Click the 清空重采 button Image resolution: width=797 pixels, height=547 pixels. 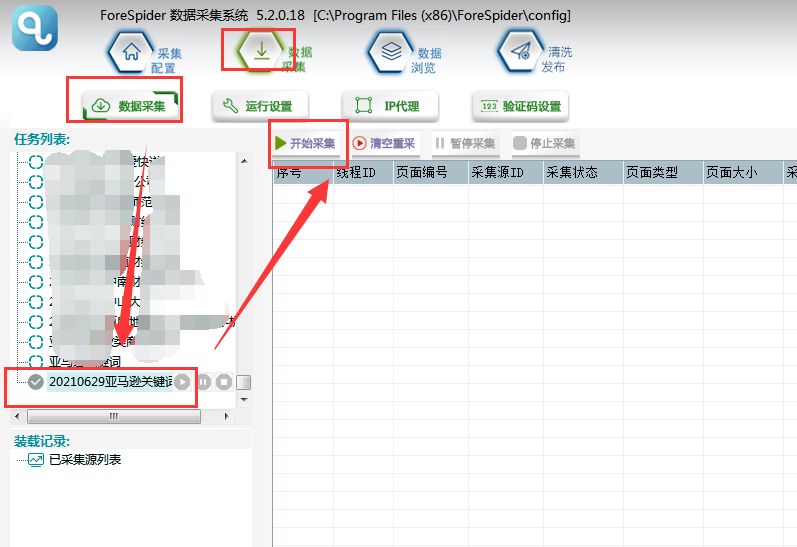[385, 143]
